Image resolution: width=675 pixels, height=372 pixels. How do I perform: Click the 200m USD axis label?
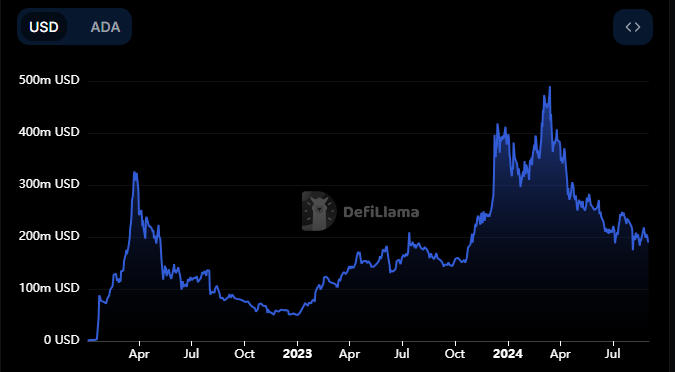coord(49,236)
